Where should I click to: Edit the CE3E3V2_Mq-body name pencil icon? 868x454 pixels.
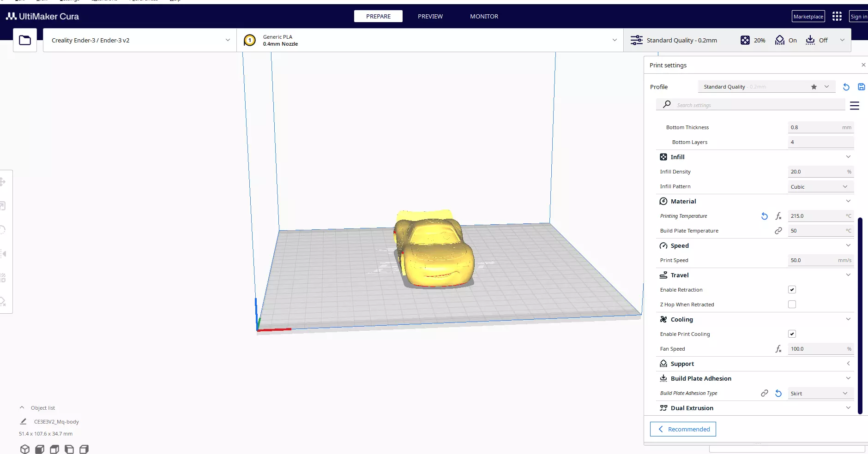[x=23, y=421]
